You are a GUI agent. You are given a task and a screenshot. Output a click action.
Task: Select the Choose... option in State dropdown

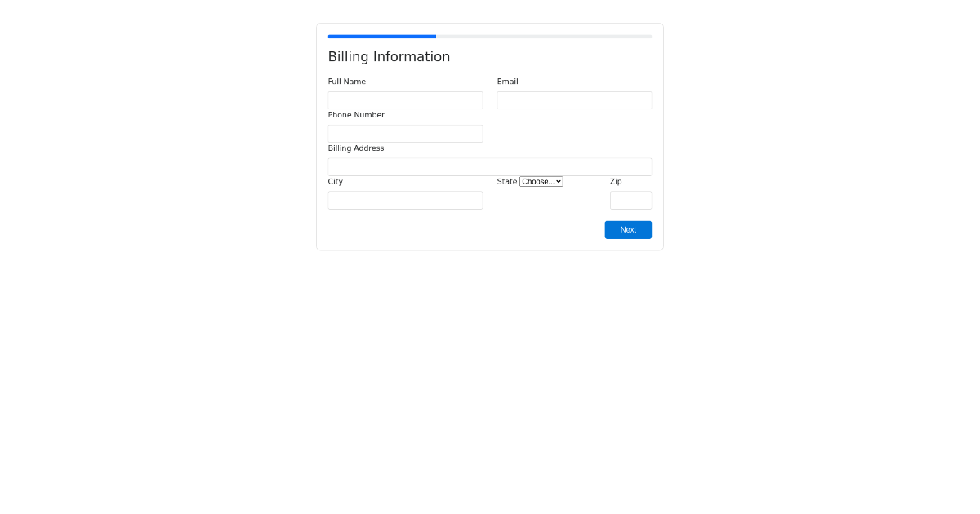(x=541, y=181)
